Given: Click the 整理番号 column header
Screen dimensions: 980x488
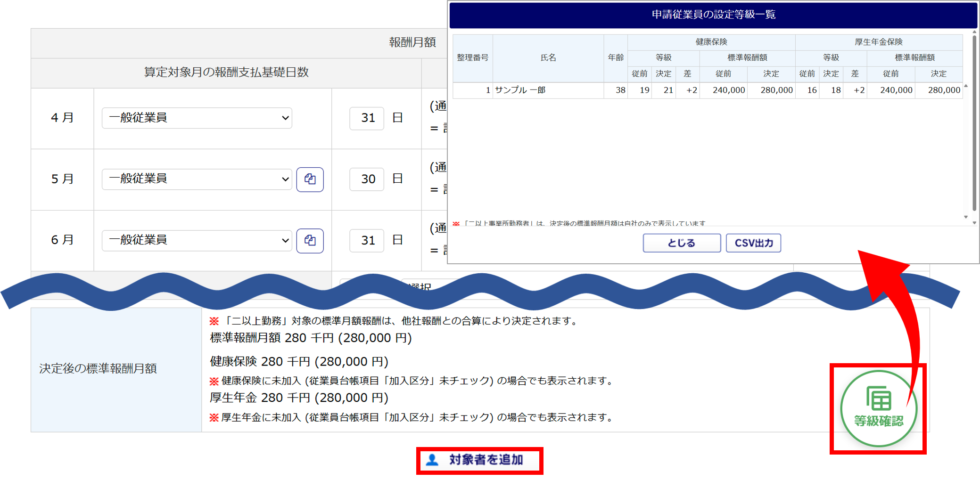Looking at the screenshot, I should [472, 58].
